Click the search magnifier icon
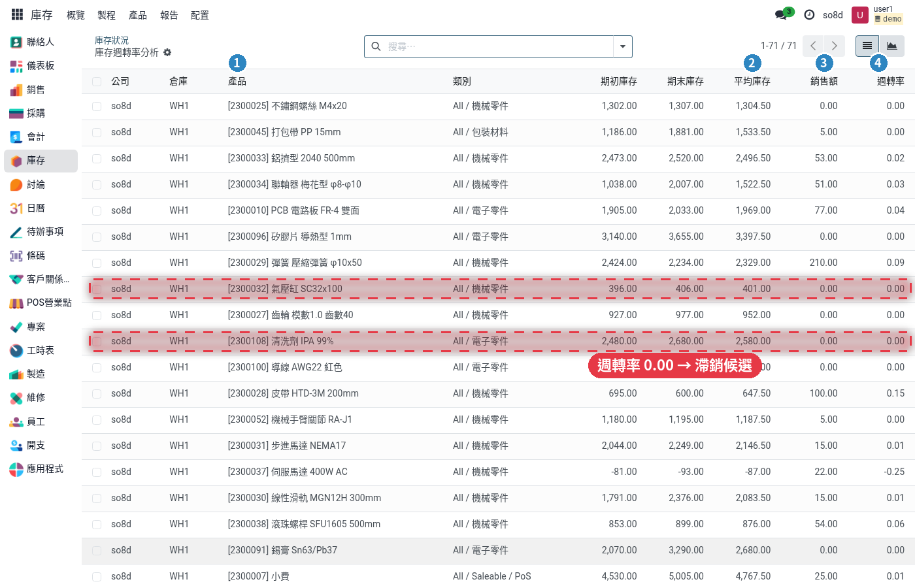Image resolution: width=915 pixels, height=588 pixels. click(x=376, y=46)
